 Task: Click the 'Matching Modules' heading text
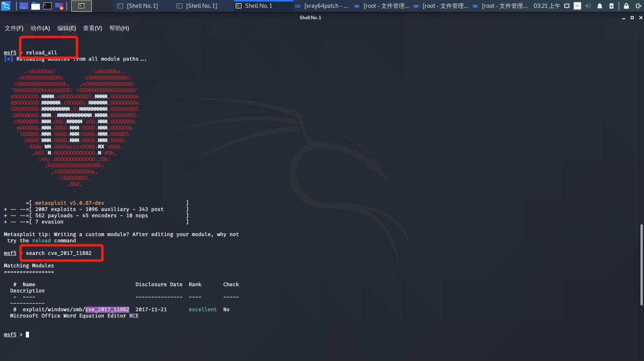29,266
